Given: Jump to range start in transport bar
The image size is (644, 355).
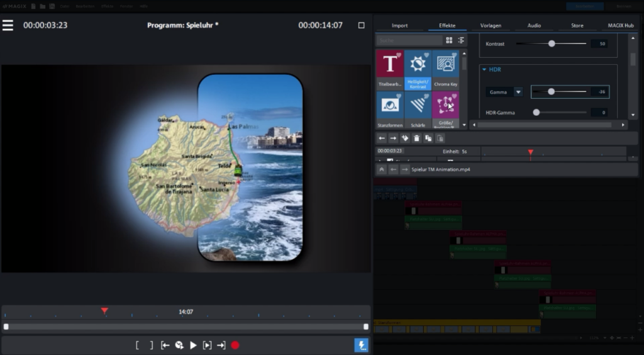Looking at the screenshot, I should pyautogui.click(x=165, y=346).
